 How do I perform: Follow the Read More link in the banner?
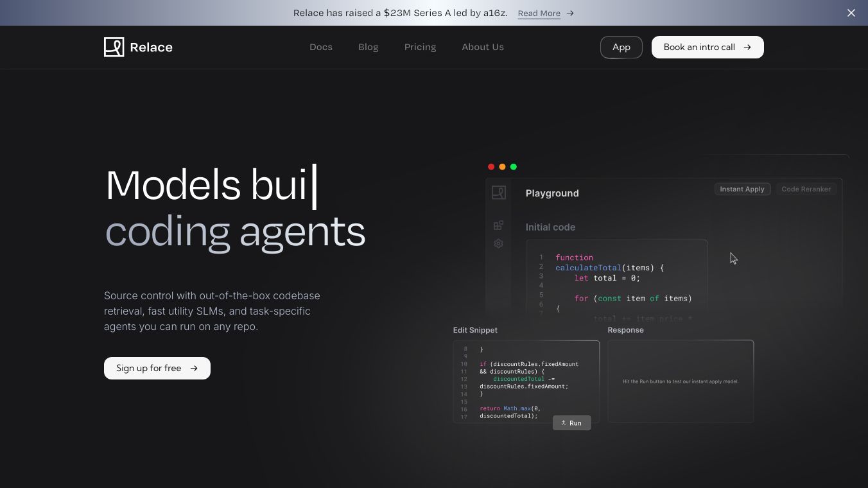[539, 13]
